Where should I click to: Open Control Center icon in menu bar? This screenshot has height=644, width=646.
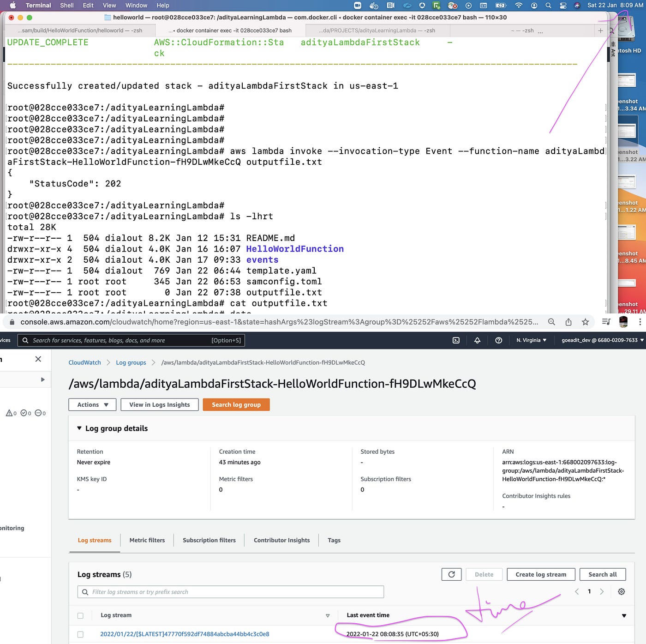pos(563,5)
